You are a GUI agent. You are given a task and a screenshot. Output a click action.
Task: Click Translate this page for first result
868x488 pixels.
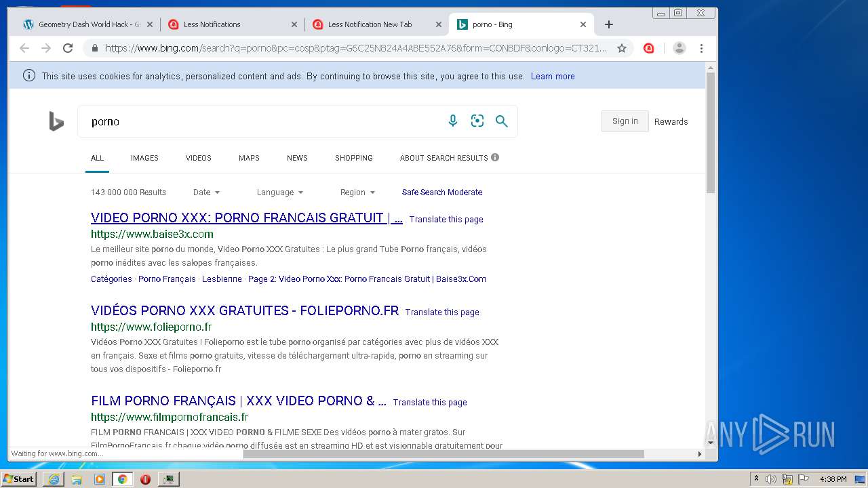[x=446, y=220]
